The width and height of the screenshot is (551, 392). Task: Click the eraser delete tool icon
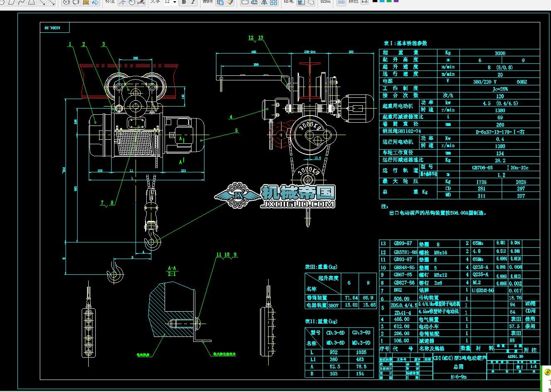pos(230,2)
